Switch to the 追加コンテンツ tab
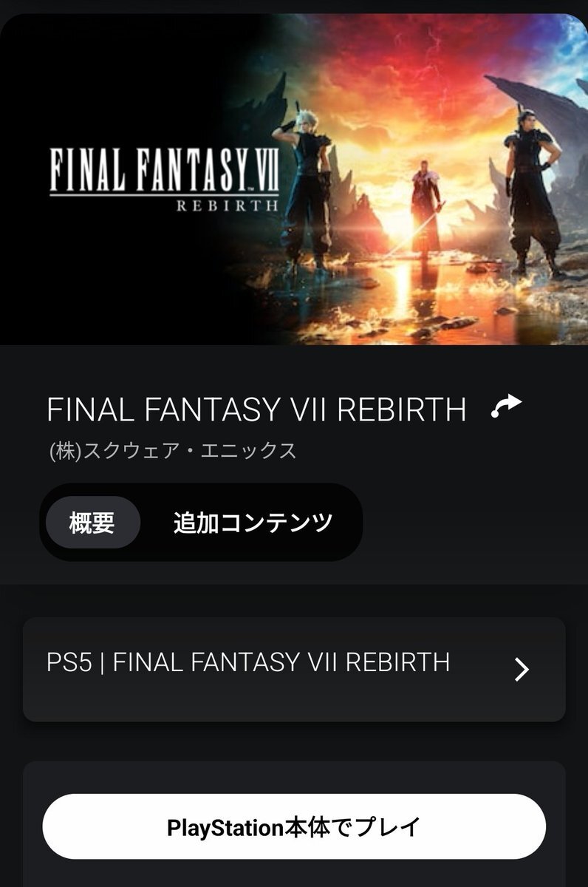 pos(253,523)
